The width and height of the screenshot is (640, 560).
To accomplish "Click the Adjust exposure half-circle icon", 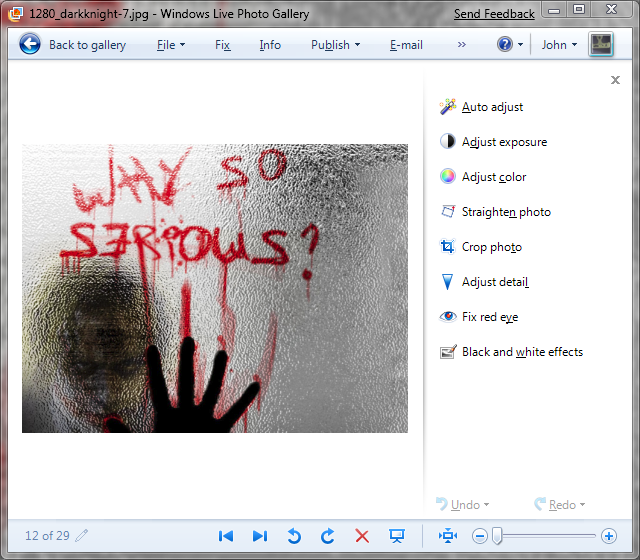I will 447,141.
